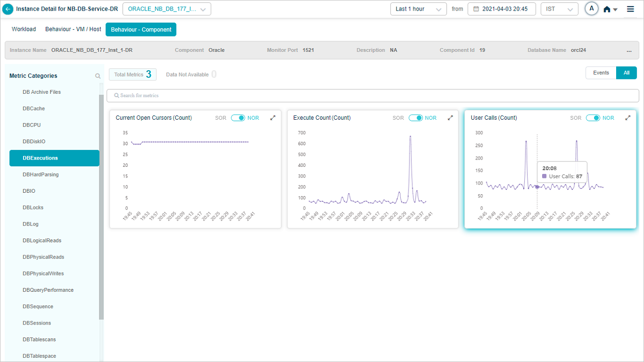Toggle SOR/NOR on User Calls

tap(593, 118)
